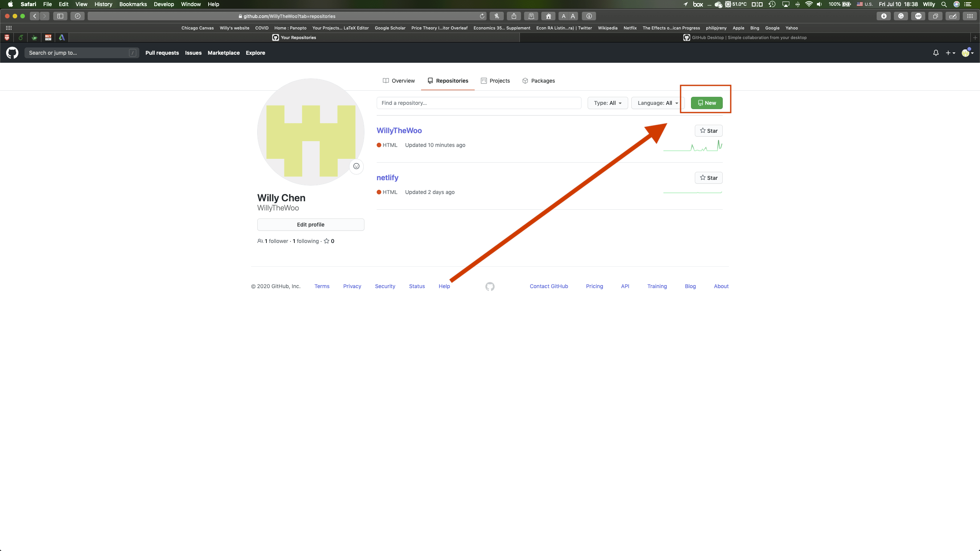Focus the Find a repository field
This screenshot has height=551, width=980.
coord(479,103)
